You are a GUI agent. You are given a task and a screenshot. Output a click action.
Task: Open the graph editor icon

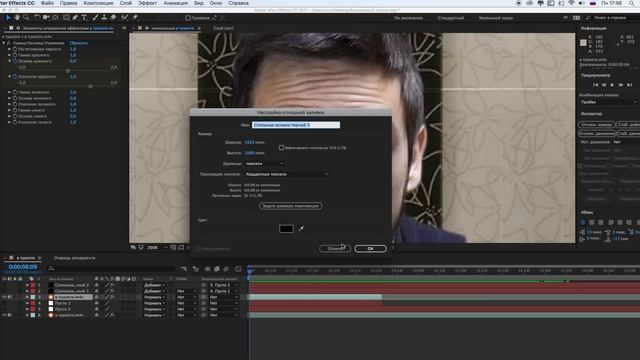[x=238, y=269]
